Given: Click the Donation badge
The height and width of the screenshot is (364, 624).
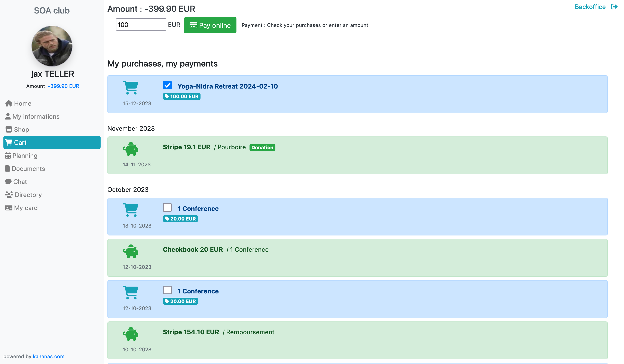Looking at the screenshot, I should click(x=262, y=148).
